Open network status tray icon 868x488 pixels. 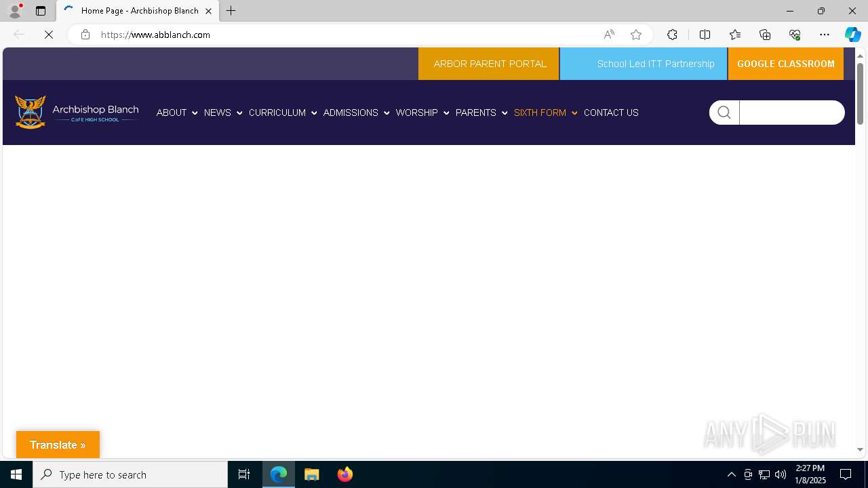[x=764, y=474]
